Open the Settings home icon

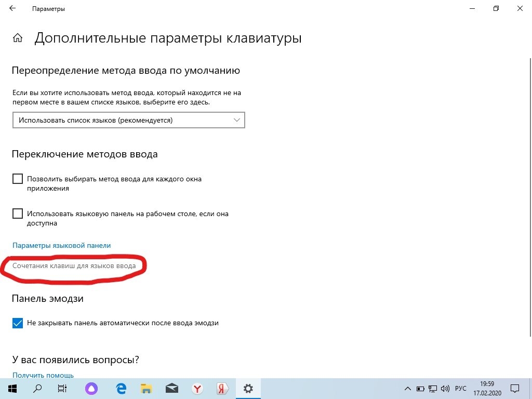click(17, 38)
